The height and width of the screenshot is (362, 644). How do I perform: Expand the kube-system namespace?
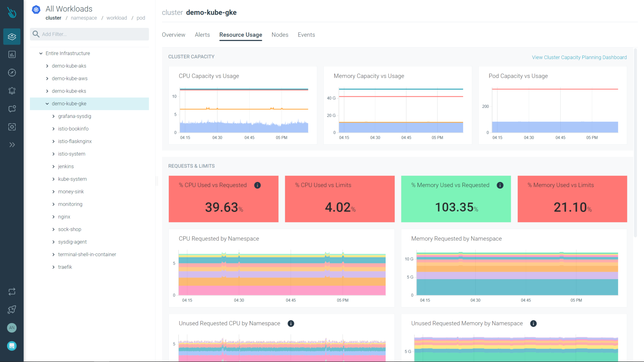54,179
